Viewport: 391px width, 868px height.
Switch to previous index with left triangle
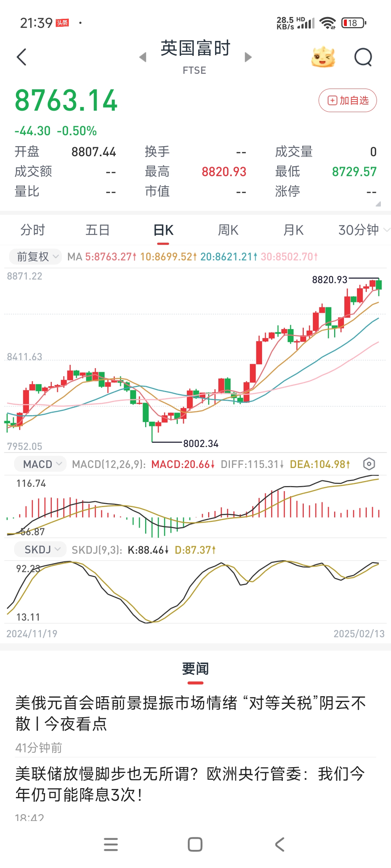[143, 57]
